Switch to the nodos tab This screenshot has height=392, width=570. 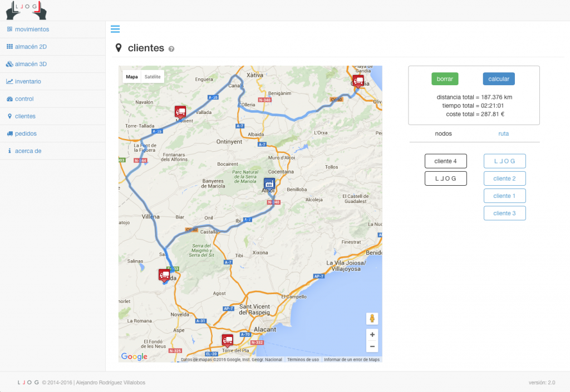click(444, 133)
